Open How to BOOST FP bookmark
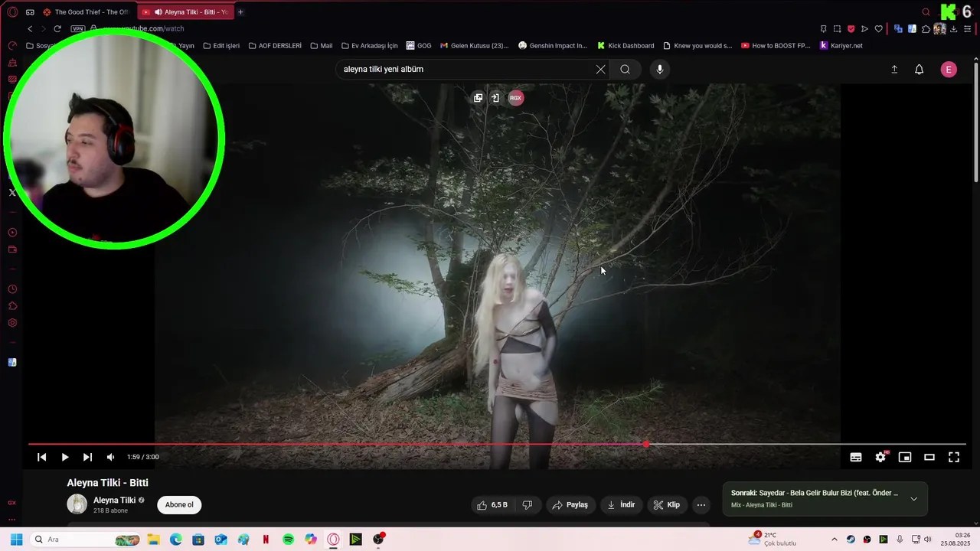This screenshot has width=980, height=551. 776,46
